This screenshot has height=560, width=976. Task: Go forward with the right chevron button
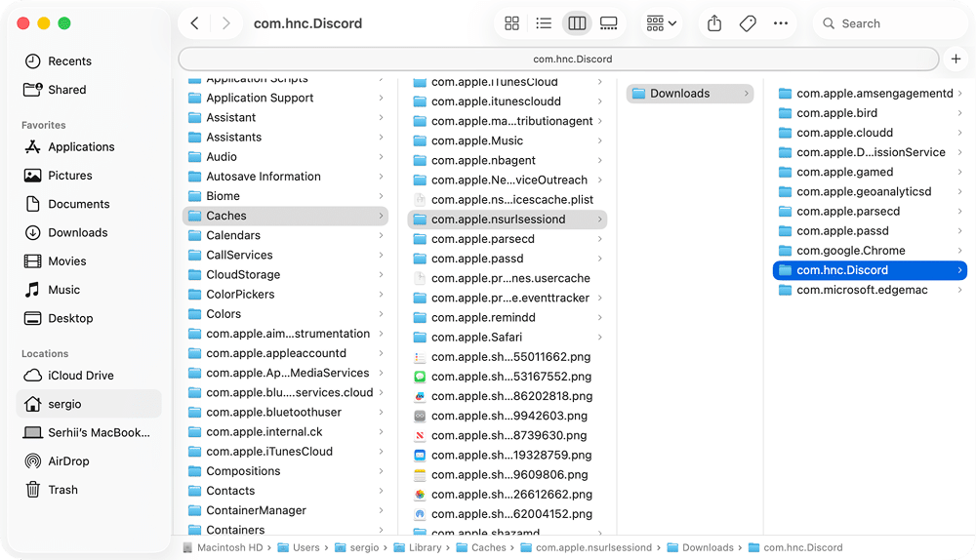(226, 23)
